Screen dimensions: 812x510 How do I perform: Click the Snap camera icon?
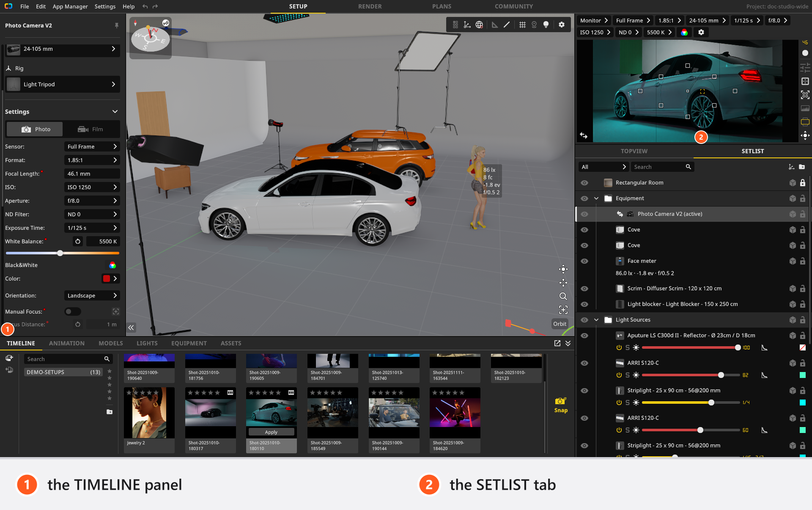coord(561,401)
